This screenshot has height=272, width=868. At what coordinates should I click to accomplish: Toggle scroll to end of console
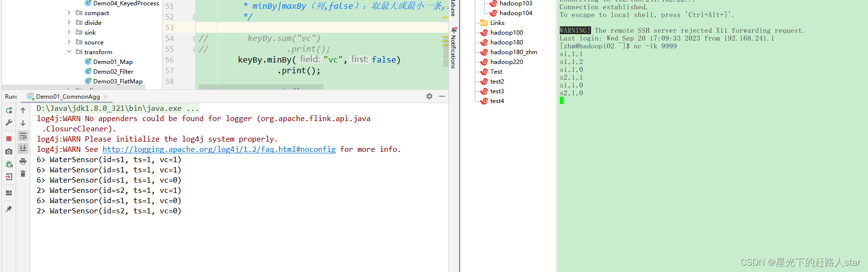(x=23, y=148)
